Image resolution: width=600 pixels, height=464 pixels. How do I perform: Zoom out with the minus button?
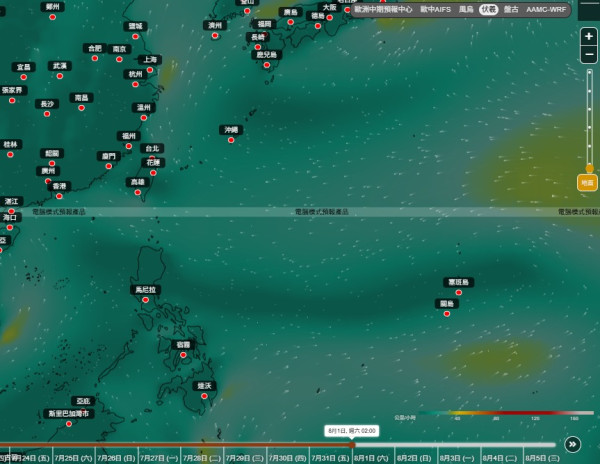[589, 54]
